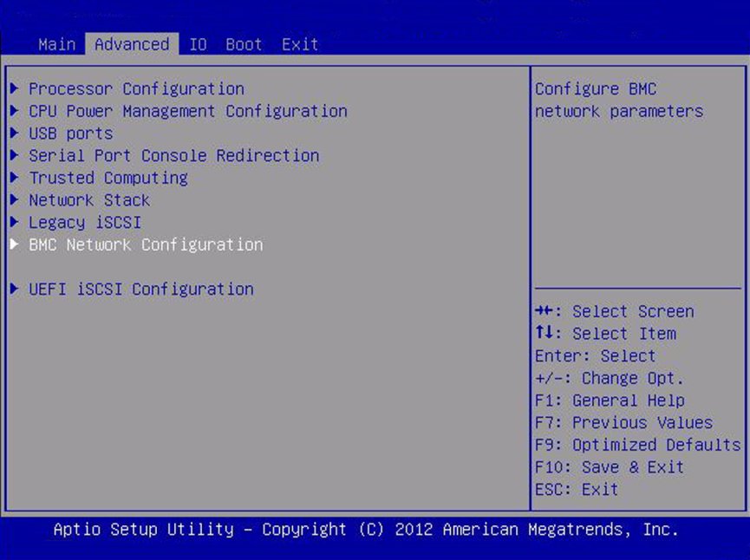Image resolution: width=750 pixels, height=560 pixels.
Task: Click arrow next to Trusted Computing
Action: 15,178
